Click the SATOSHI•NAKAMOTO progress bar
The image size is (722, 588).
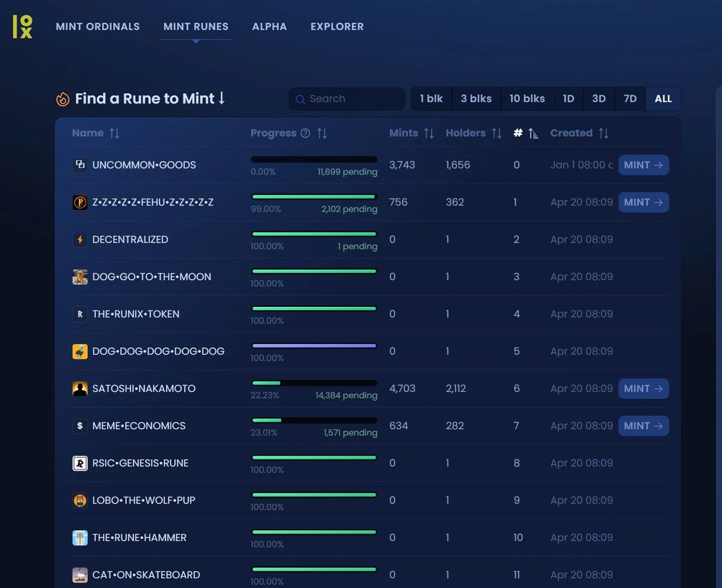click(314, 383)
